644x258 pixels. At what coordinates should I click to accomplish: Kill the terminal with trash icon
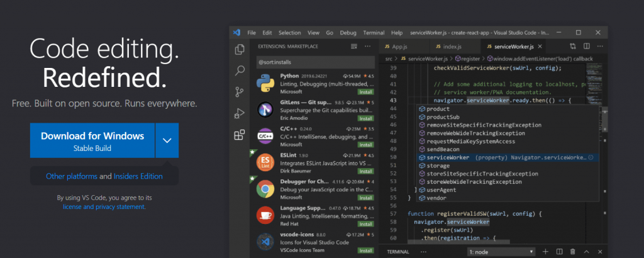click(572, 252)
